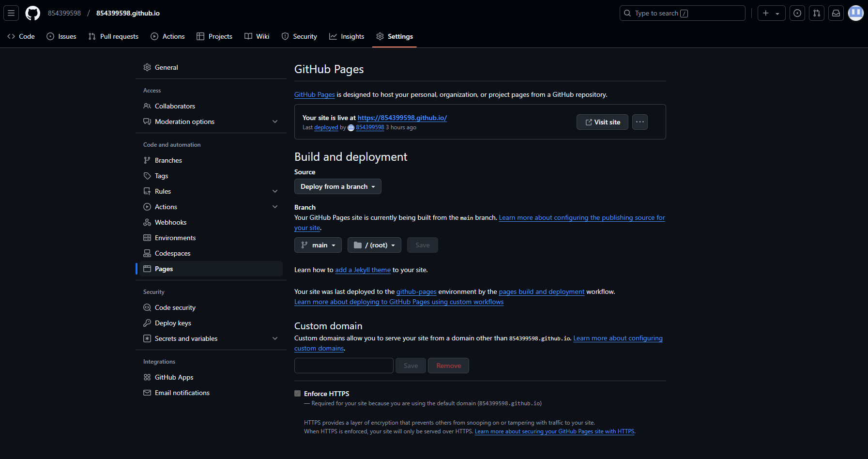Open the main branch selector dropdown
The width and height of the screenshot is (868, 459).
(x=318, y=245)
